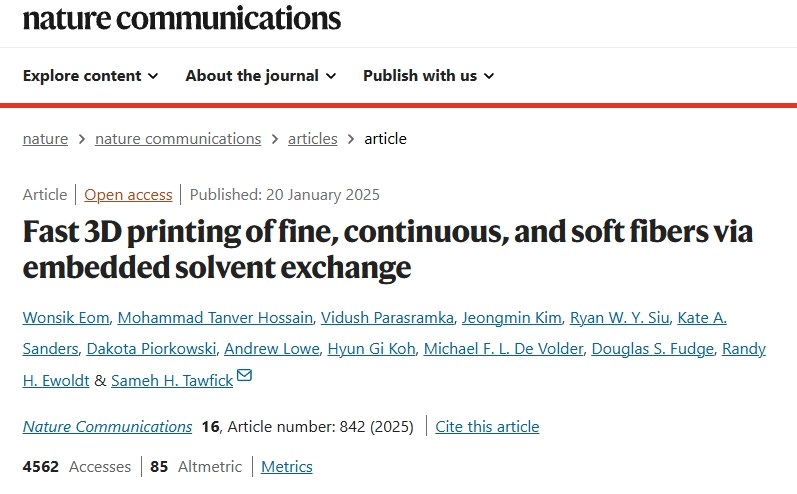Open the Nature Communications journal link
Screen dimensions: 797x494
pyautogui.click(x=107, y=427)
